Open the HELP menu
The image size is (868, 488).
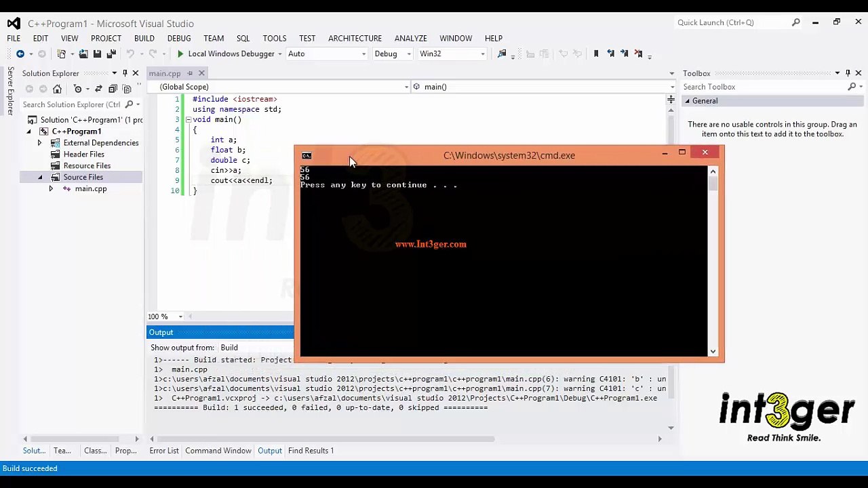(494, 39)
